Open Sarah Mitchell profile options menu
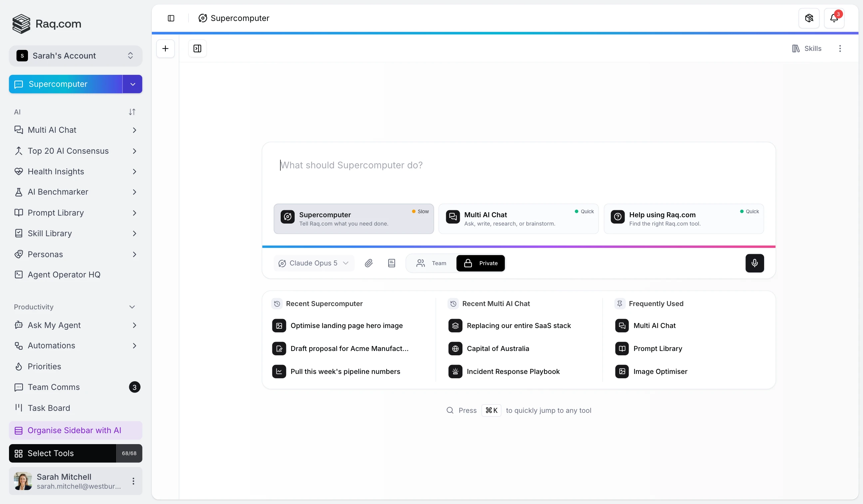The image size is (863, 504). 133,481
